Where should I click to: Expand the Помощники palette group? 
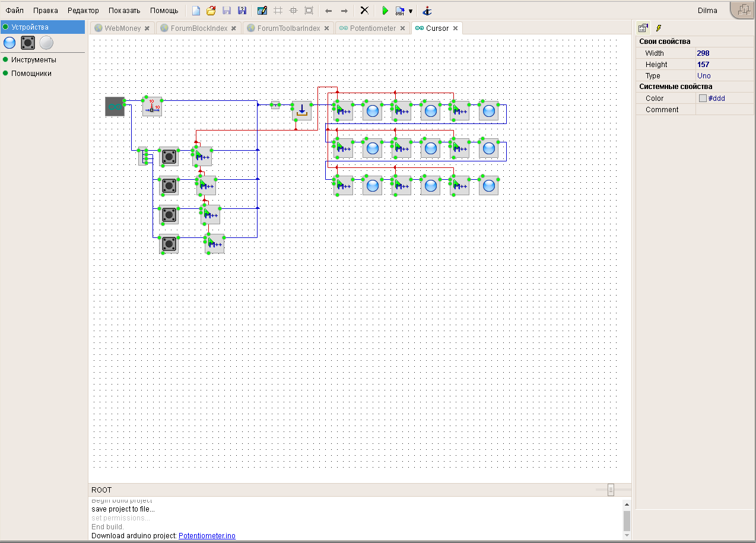(31, 74)
